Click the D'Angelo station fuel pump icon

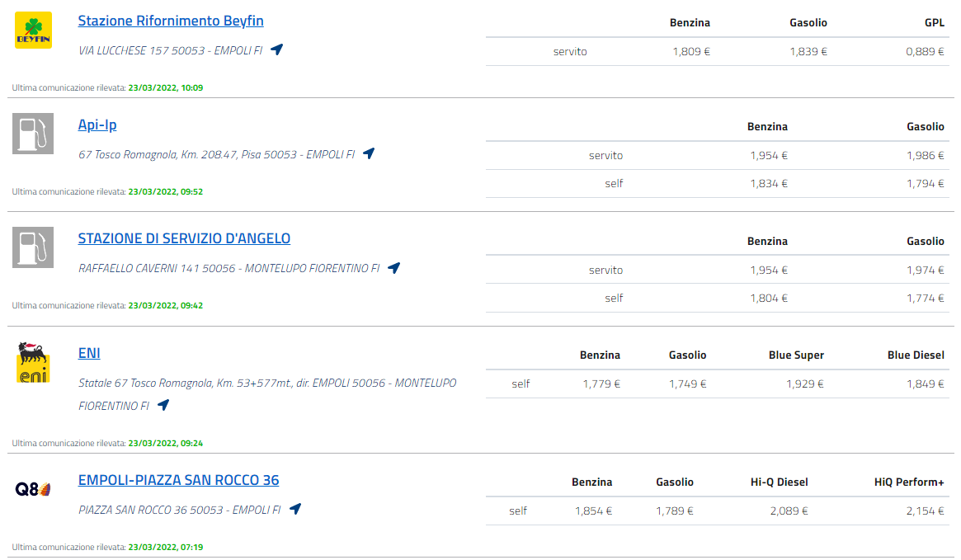pyautogui.click(x=33, y=247)
